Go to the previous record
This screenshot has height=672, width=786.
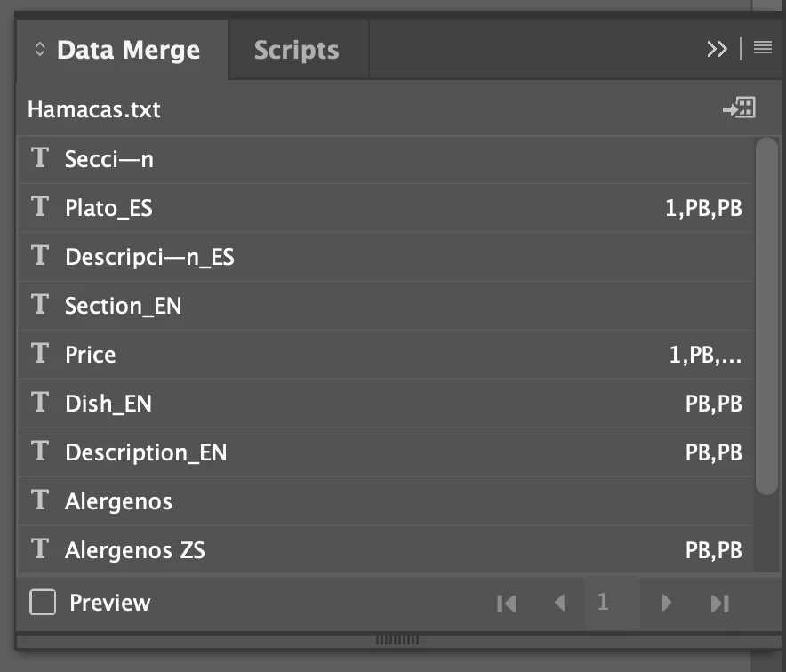[x=560, y=603]
